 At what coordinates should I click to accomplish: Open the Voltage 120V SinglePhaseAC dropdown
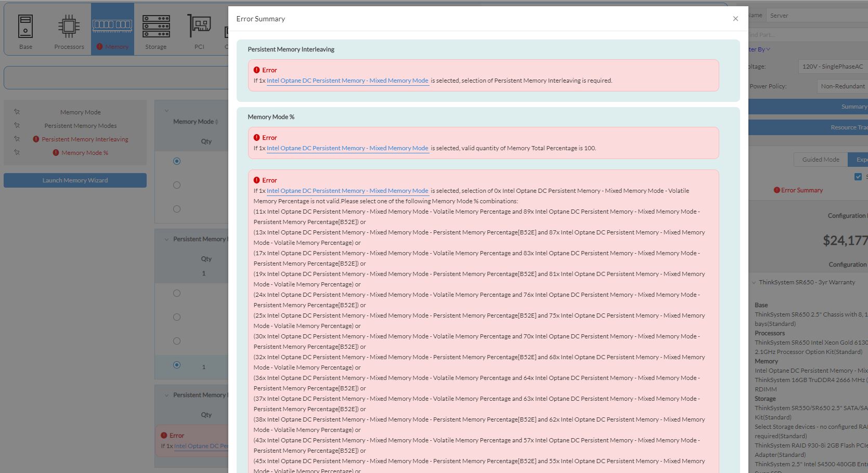tap(832, 67)
